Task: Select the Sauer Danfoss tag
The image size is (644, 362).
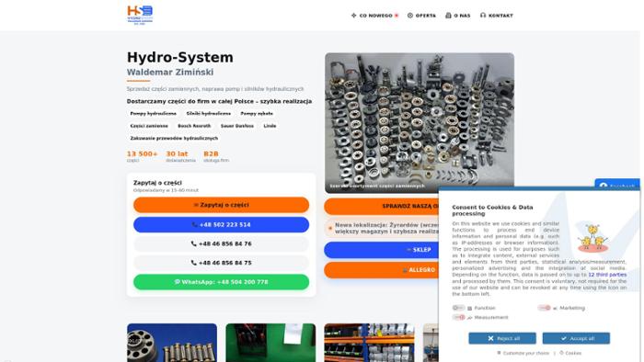Action: (x=237, y=126)
